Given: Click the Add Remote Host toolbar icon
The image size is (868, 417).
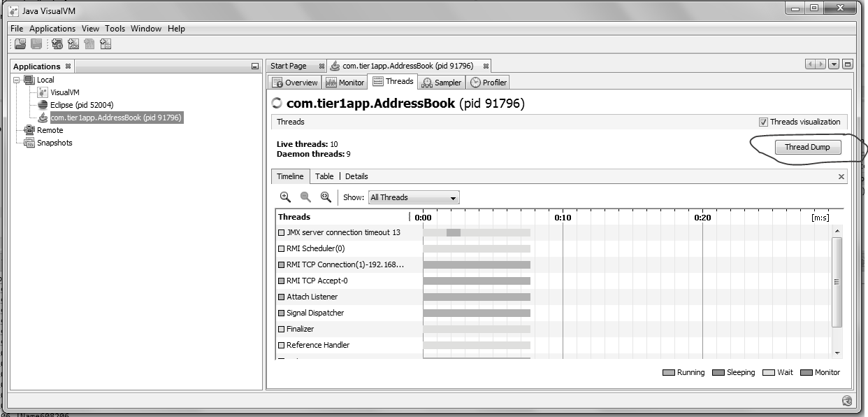Looking at the screenshot, I should tap(57, 44).
